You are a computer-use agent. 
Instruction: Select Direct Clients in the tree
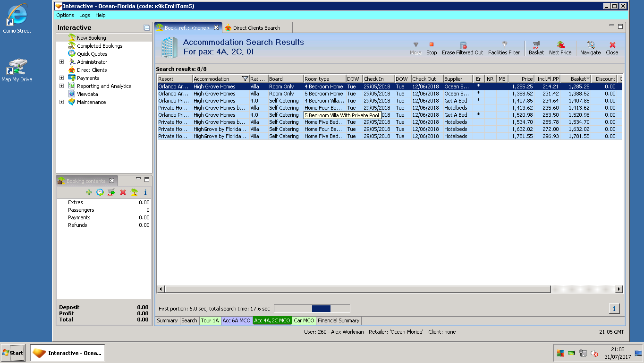pos(92,70)
